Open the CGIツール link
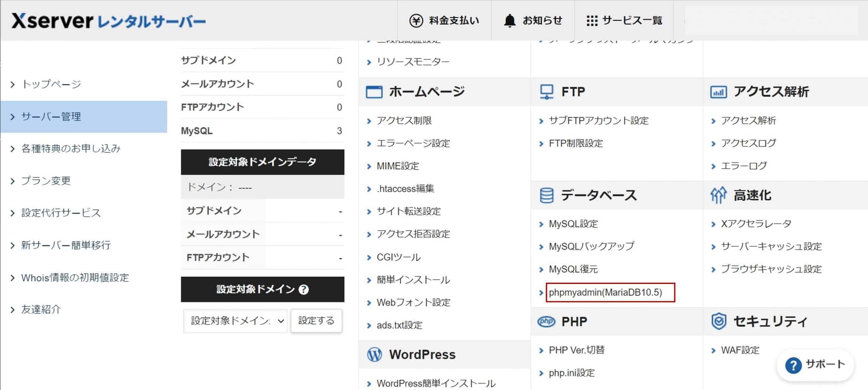 (x=399, y=257)
